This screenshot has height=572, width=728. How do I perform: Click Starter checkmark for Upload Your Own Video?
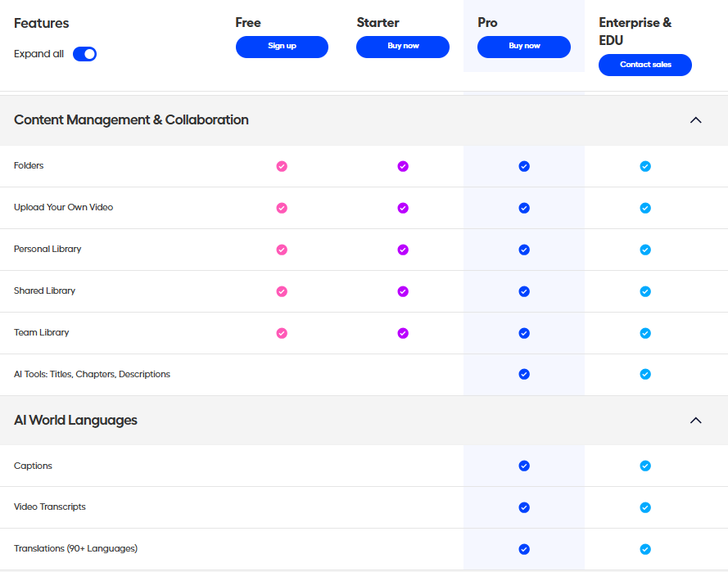point(403,208)
